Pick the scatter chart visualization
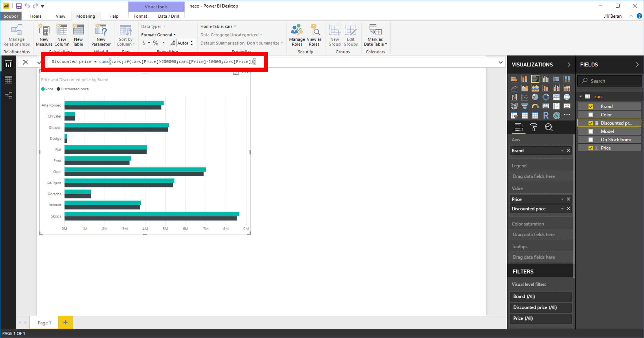This screenshot has width=644, height=338. [x=525, y=97]
